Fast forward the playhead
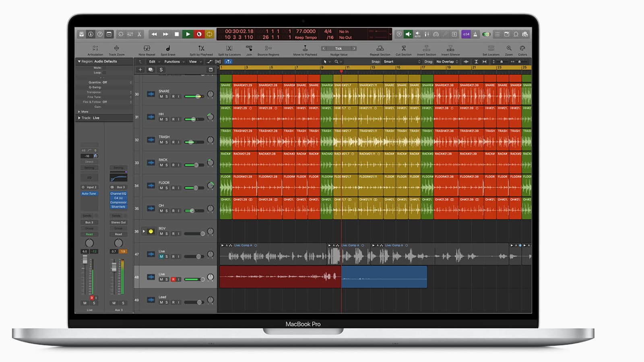 pyautogui.click(x=165, y=34)
